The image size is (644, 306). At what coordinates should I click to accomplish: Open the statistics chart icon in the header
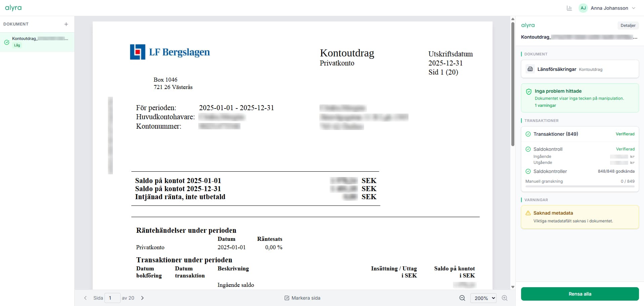(x=569, y=8)
